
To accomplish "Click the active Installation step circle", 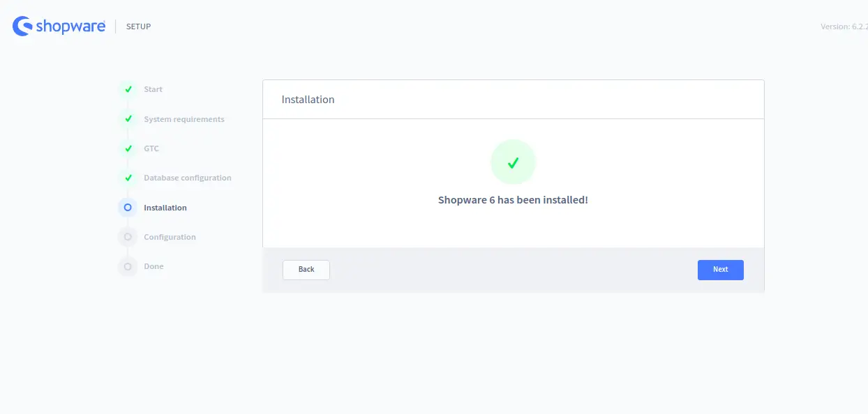I will pos(128,208).
